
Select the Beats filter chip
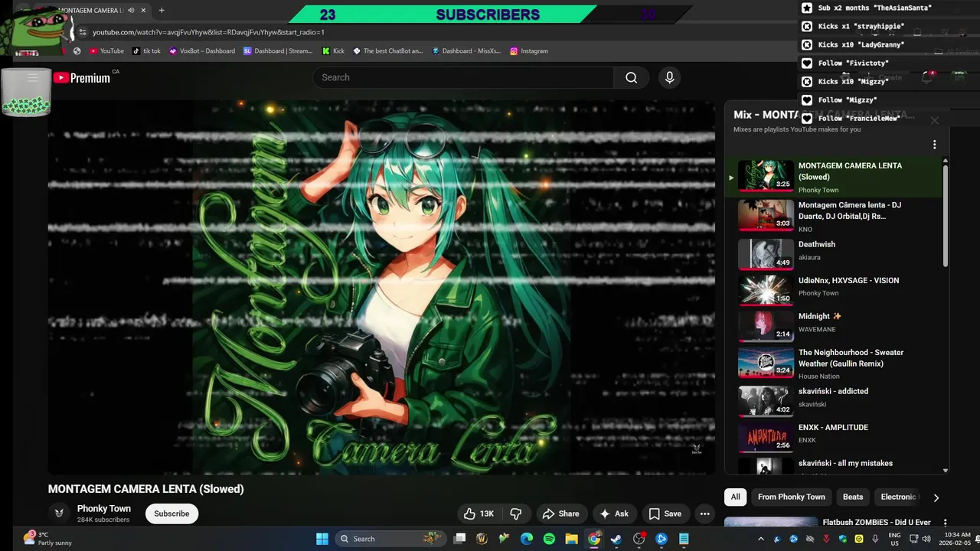(x=853, y=497)
